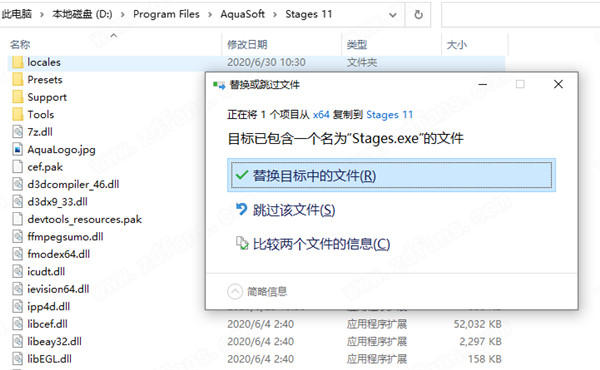The image size is (600, 370).
Task: Select Stages 11 in the breadcrumb
Action: [309, 15]
